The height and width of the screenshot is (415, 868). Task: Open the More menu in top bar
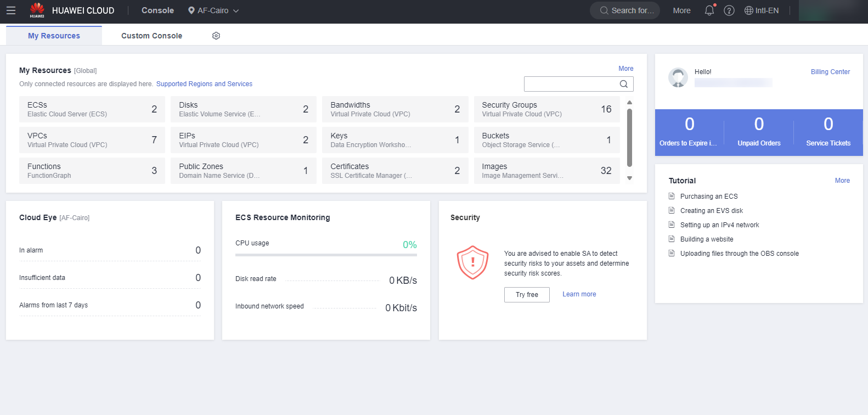pyautogui.click(x=681, y=10)
